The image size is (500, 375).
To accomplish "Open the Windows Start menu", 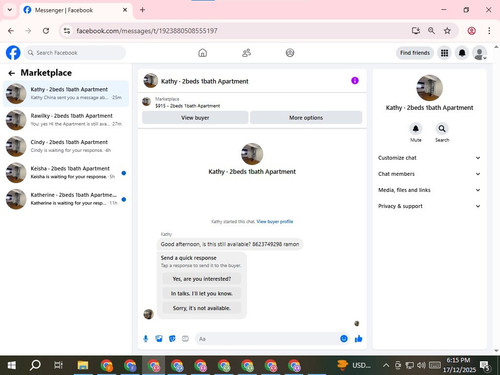I will pyautogui.click(x=12, y=365).
